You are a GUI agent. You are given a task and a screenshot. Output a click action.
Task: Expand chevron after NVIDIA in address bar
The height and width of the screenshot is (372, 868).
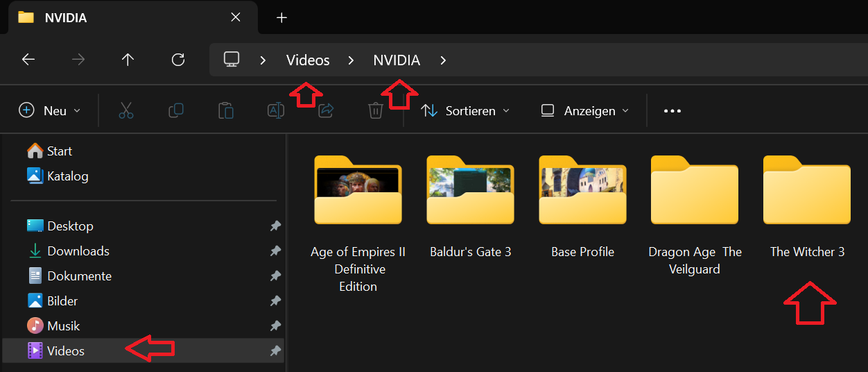pyautogui.click(x=443, y=60)
